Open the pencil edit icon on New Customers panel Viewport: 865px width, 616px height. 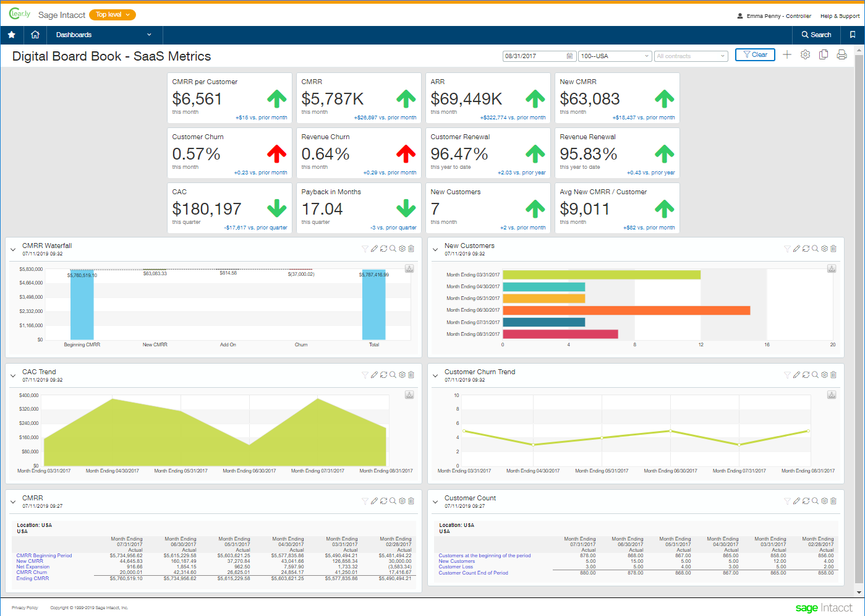pos(796,249)
